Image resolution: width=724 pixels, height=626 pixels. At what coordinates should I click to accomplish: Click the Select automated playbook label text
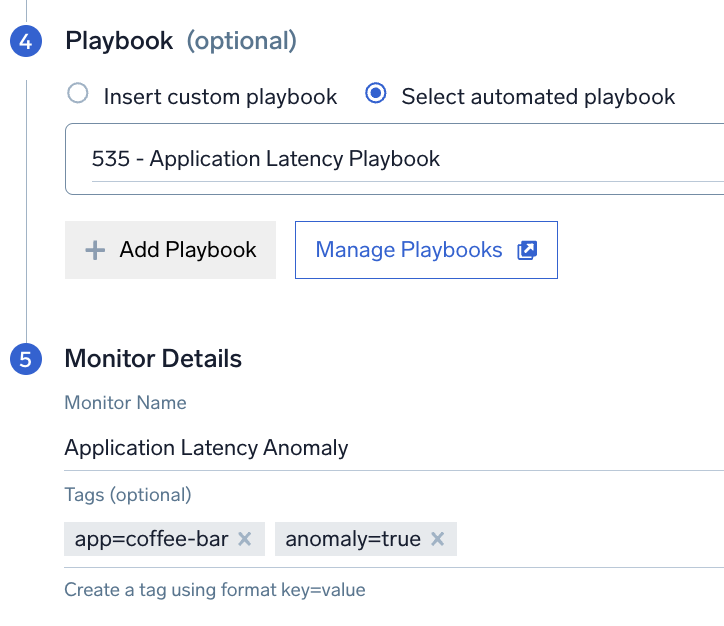[x=538, y=97]
